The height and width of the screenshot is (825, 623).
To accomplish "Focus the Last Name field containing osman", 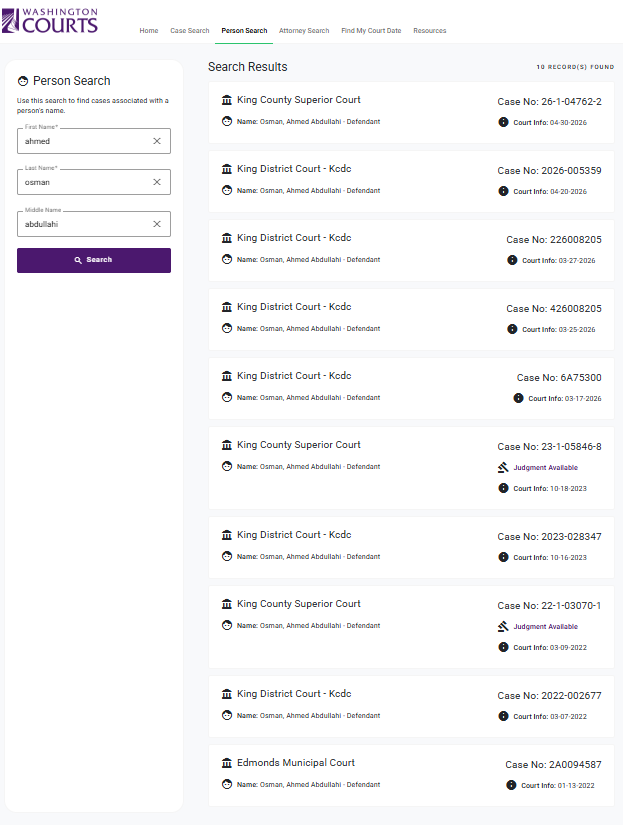I will 94,182.
